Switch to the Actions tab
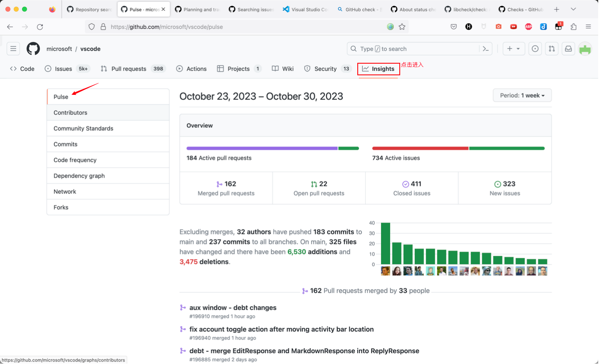Image resolution: width=599 pixels, height=364 pixels. tap(191, 69)
